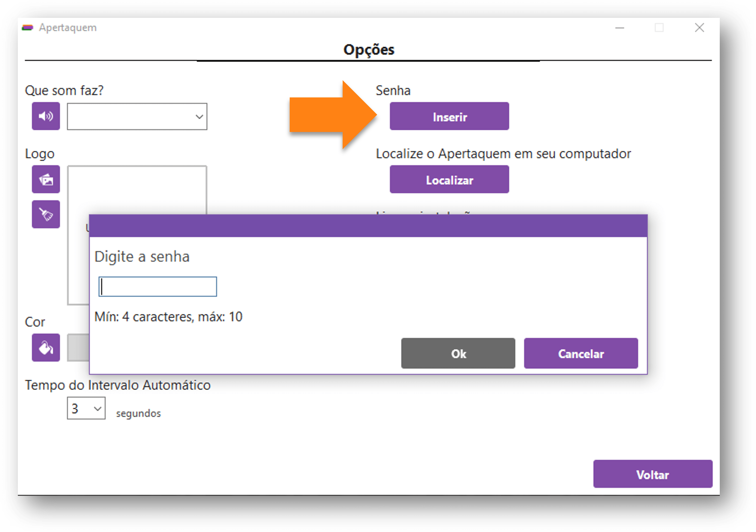Image resolution: width=756 pixels, height=532 pixels.
Task: Go back using the Voltar button
Action: click(x=653, y=474)
